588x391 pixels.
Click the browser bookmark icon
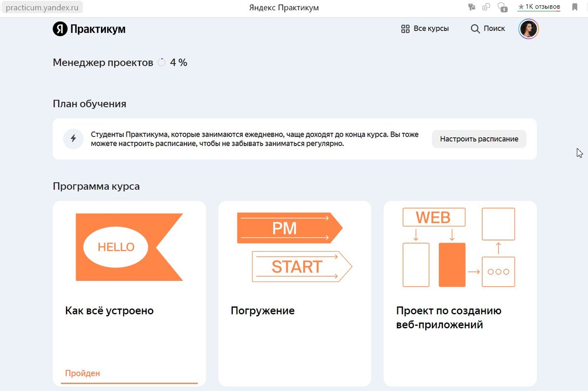point(575,7)
